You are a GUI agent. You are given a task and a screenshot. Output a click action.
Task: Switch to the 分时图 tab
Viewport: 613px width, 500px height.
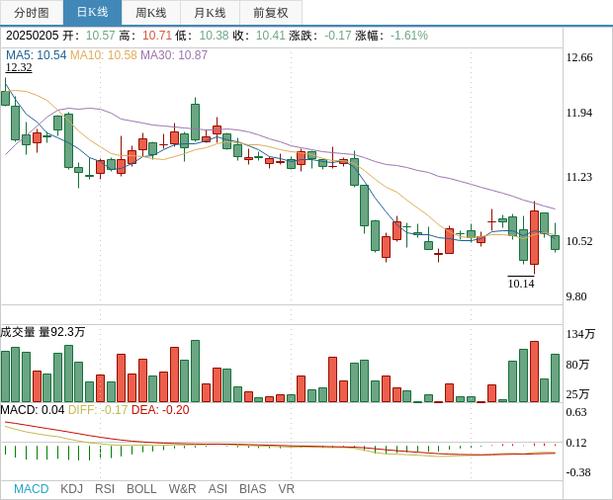pos(32,13)
